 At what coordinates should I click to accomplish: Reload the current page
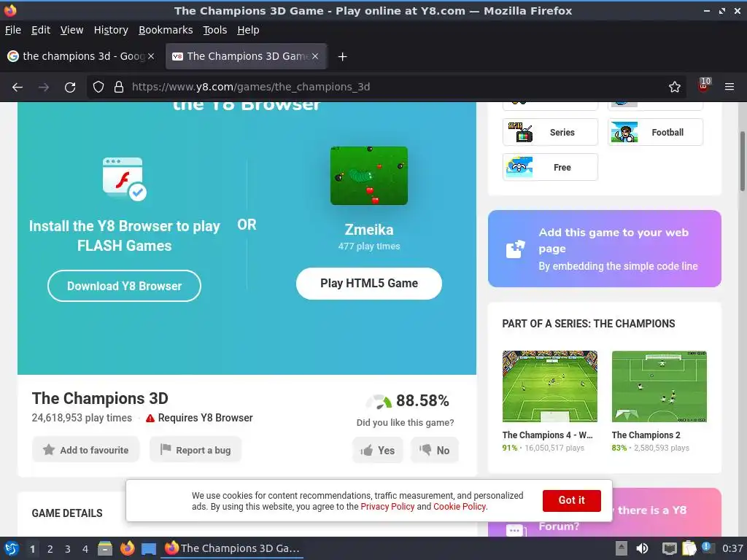pos(70,87)
